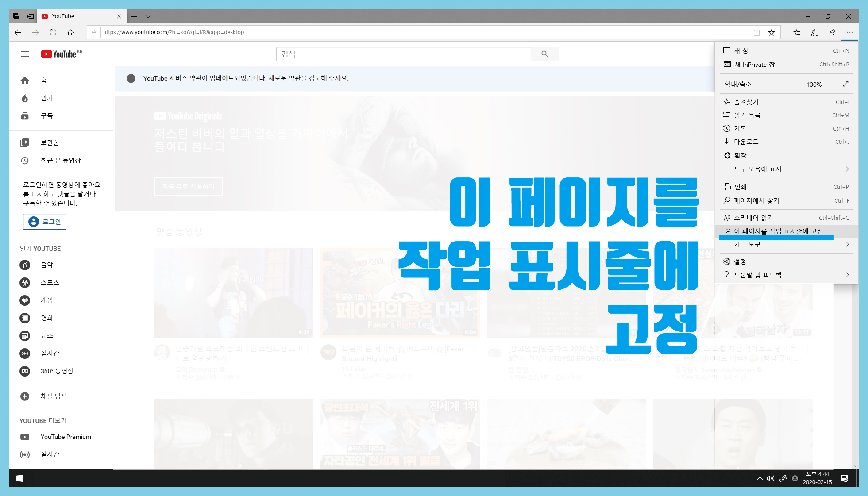
Task: Increase zoom with the plus button
Action: pos(831,84)
